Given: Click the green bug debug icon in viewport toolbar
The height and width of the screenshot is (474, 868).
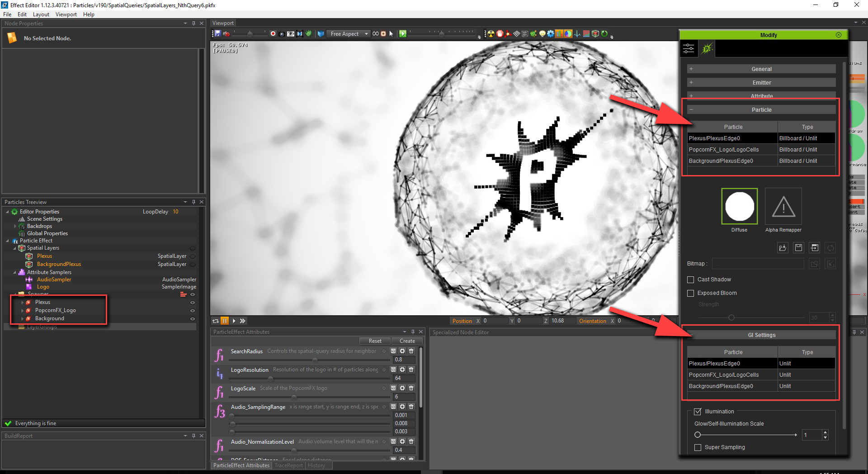Looking at the screenshot, I should (309, 33).
